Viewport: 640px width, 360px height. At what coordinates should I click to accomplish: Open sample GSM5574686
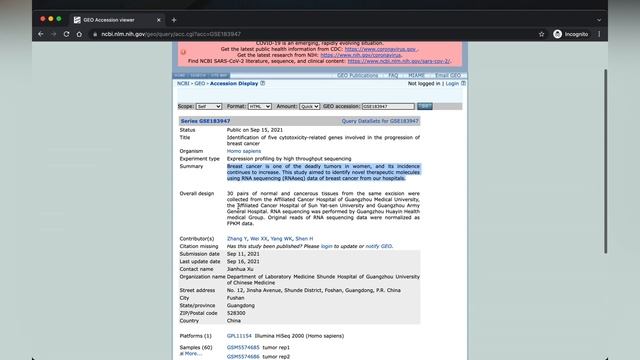(x=243, y=356)
